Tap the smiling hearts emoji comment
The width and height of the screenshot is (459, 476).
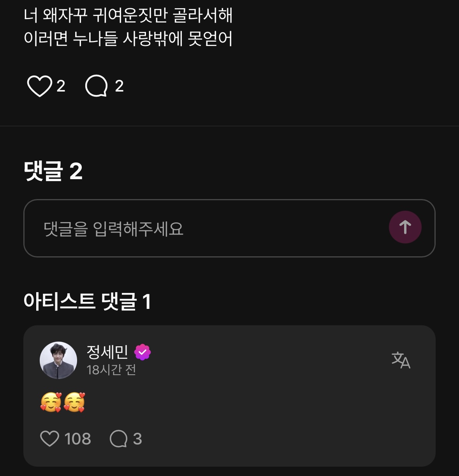(x=62, y=402)
